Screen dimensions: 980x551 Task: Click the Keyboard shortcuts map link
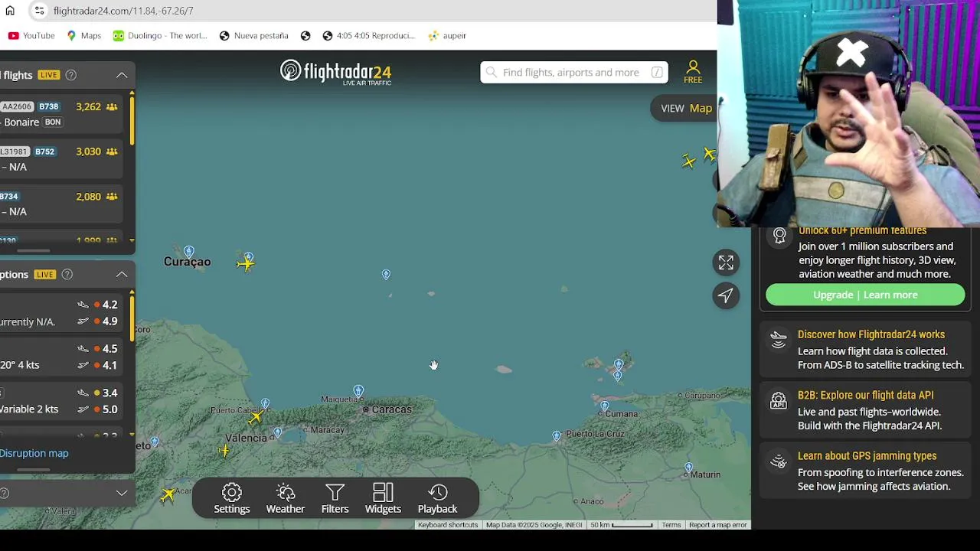pos(448,525)
